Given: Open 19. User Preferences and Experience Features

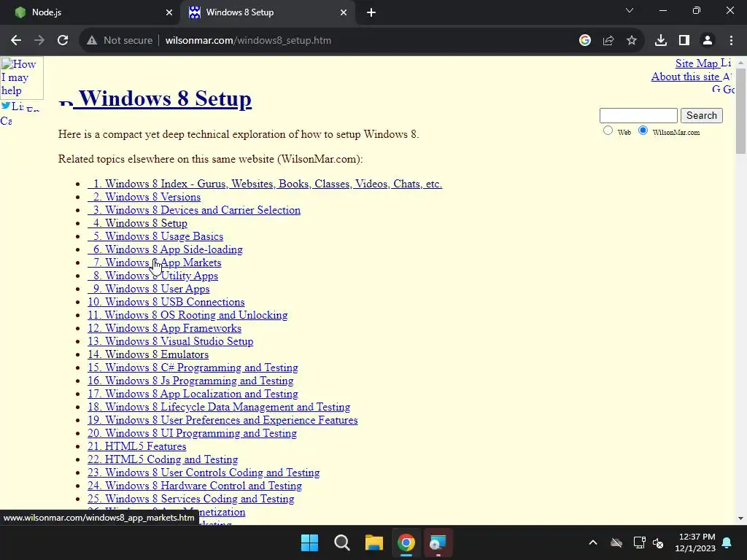Looking at the screenshot, I should click(222, 420).
